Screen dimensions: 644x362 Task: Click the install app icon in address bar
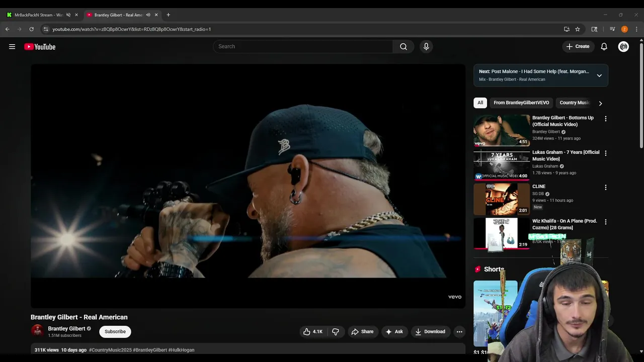(567, 29)
